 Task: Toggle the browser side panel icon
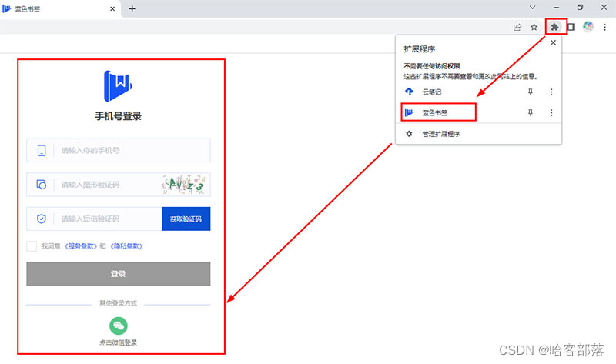pyautogui.click(x=571, y=27)
